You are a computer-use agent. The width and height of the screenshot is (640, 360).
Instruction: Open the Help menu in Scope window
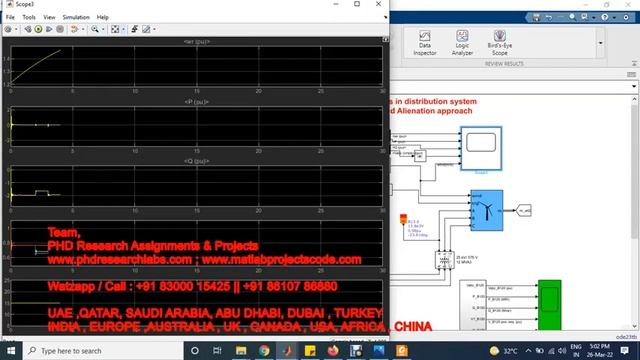[102, 17]
